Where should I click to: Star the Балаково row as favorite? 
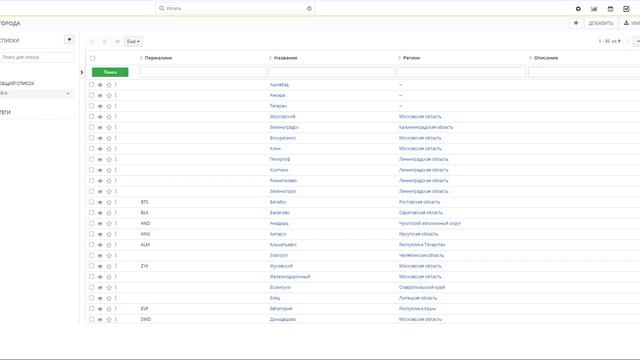(x=109, y=213)
